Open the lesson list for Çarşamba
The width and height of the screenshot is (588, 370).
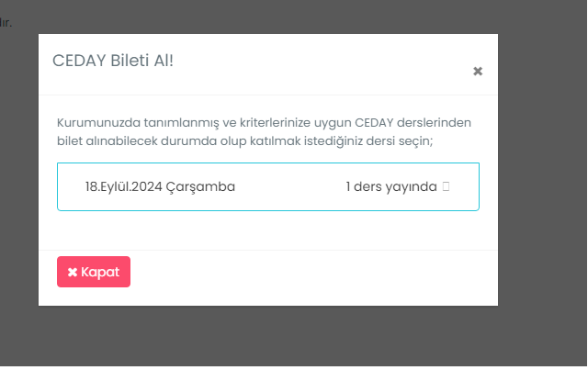(267, 186)
